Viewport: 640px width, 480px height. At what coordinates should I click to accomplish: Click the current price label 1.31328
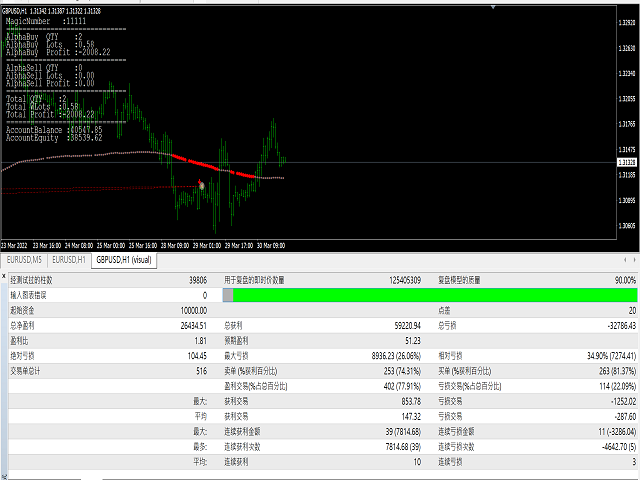pos(627,162)
